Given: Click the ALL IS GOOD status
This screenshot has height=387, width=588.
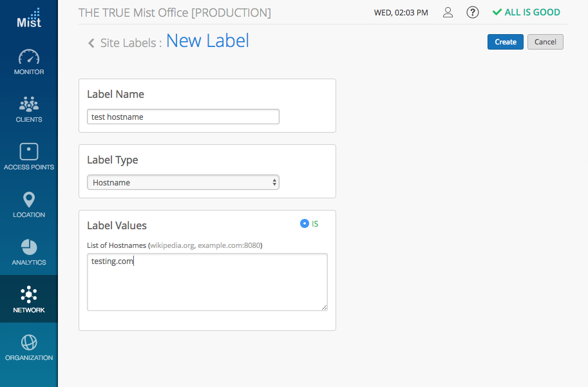Looking at the screenshot, I should pos(526,12).
